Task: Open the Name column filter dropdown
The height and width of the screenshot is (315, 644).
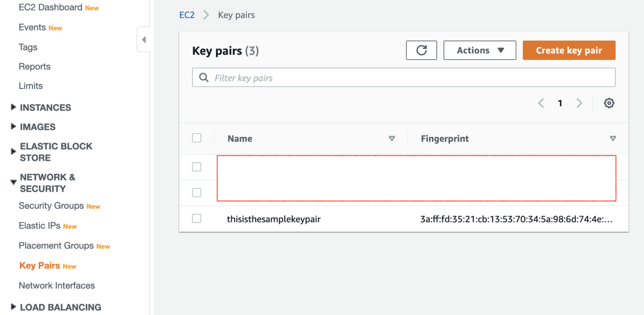Action: [x=392, y=138]
